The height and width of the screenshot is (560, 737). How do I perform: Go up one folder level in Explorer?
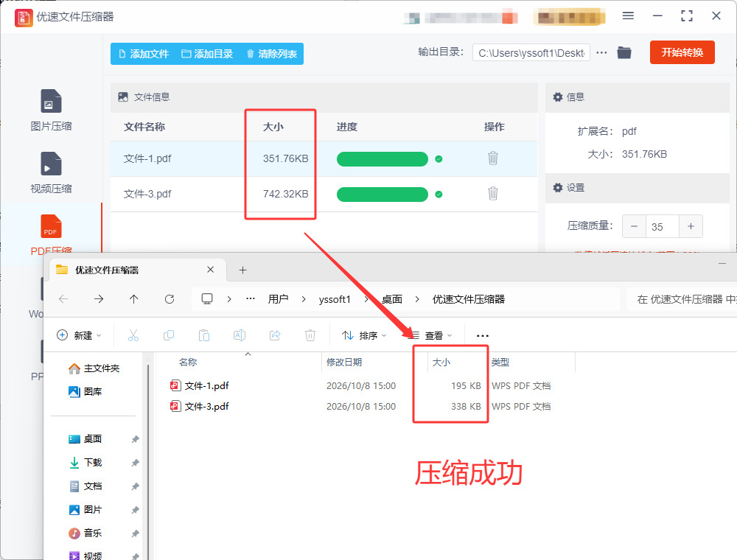tap(134, 299)
